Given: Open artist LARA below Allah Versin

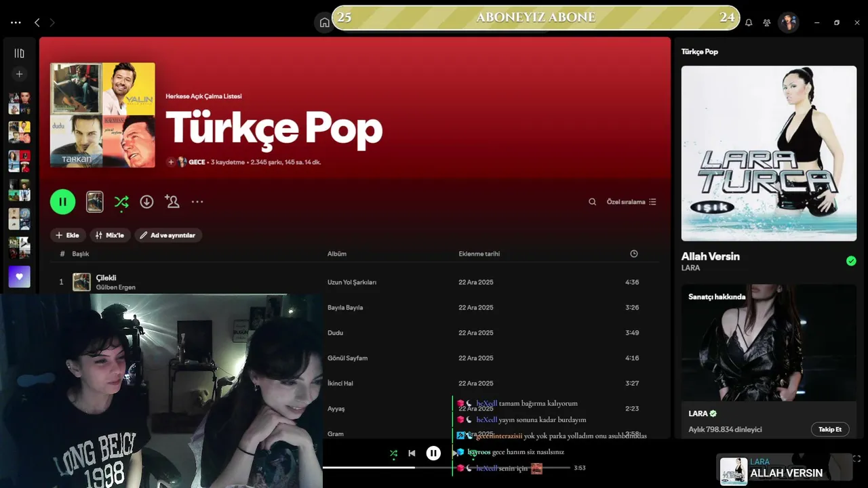Looking at the screenshot, I should click(x=691, y=268).
